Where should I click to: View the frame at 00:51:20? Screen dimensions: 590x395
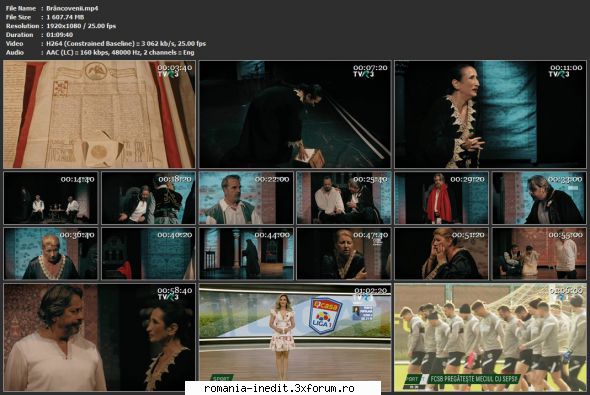tap(442, 254)
